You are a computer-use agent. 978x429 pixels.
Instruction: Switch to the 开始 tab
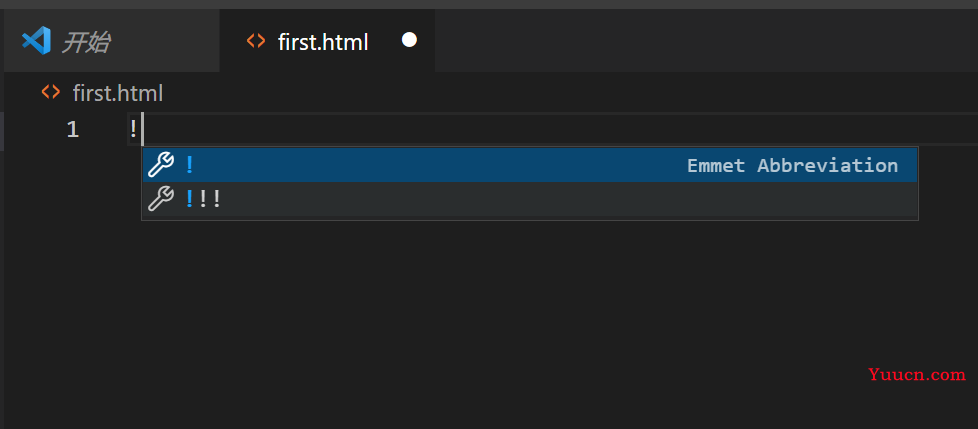111,41
